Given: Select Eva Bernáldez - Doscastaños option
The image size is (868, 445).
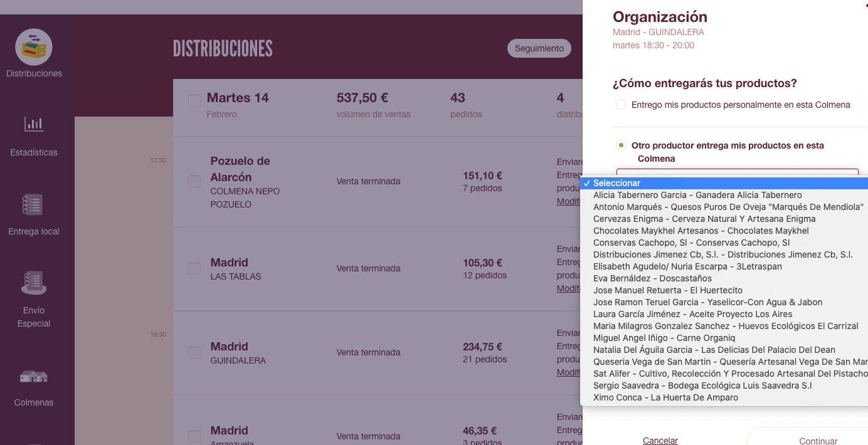Looking at the screenshot, I should 724,278.
